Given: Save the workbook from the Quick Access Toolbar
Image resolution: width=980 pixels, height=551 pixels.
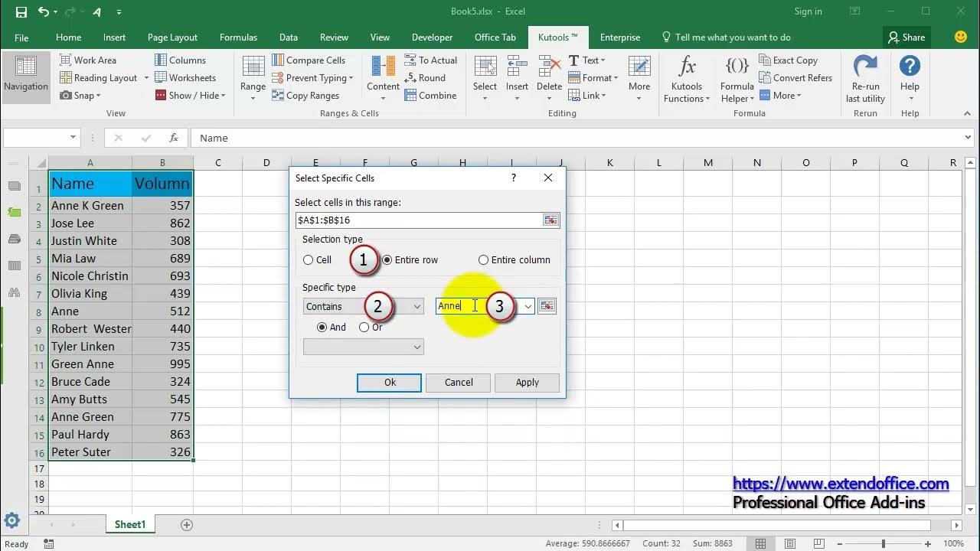Looking at the screenshot, I should [21, 11].
